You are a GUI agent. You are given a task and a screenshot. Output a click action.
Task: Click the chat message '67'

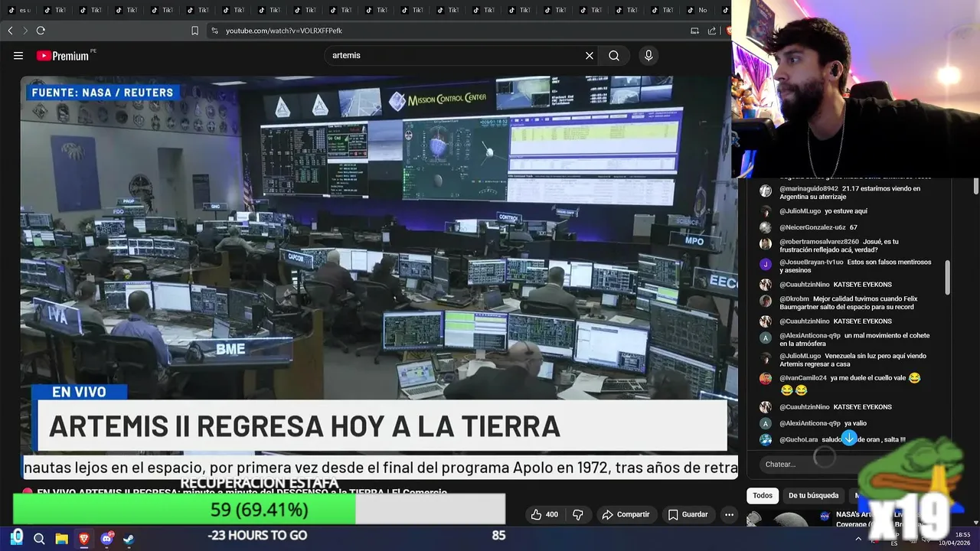854,227
